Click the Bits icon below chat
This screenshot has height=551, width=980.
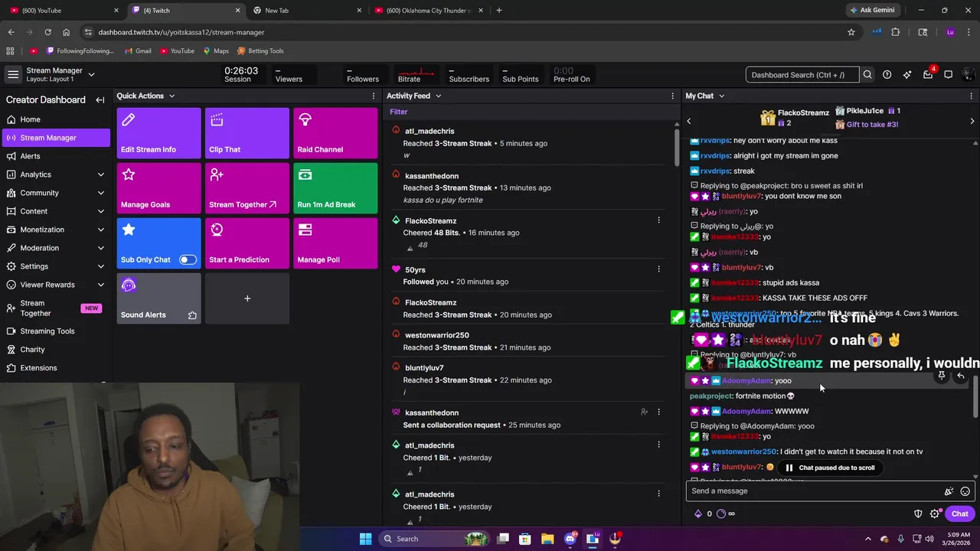(x=697, y=514)
